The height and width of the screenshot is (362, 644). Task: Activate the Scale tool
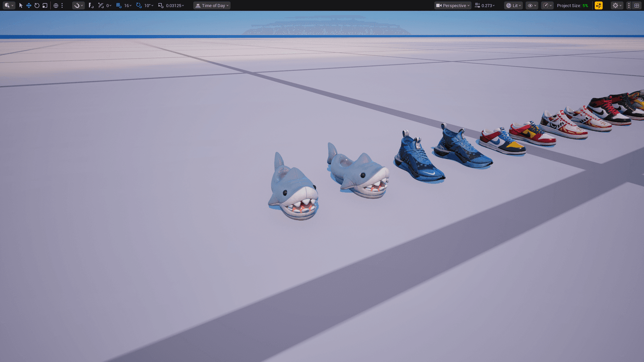(x=45, y=5)
